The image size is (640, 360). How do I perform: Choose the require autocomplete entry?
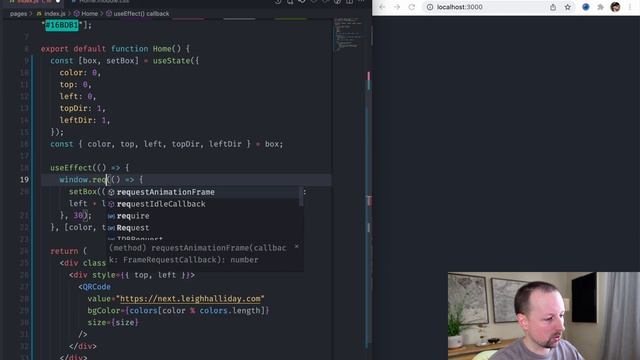204,216
